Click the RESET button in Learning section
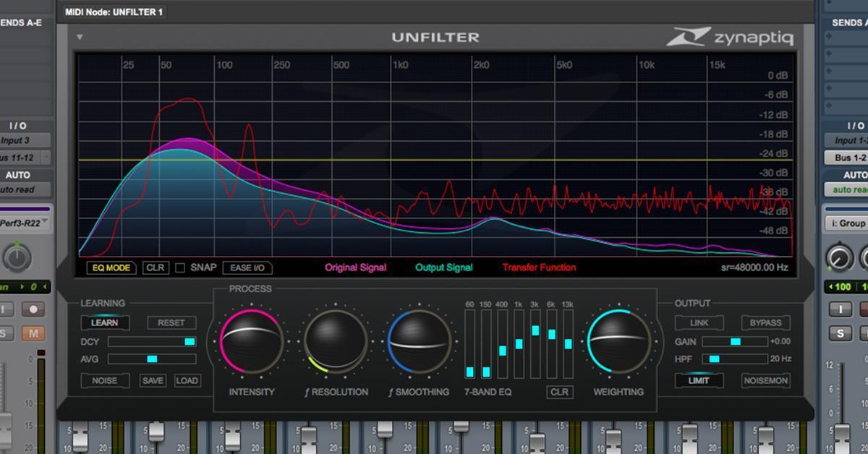This screenshot has height=454, width=868. point(171,322)
